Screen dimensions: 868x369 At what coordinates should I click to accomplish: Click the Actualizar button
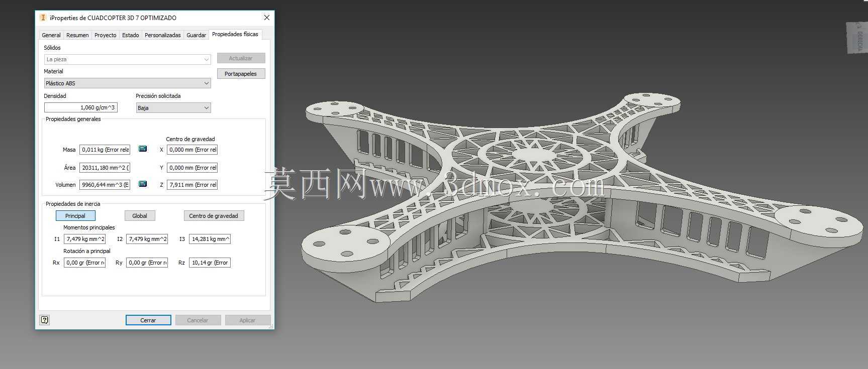[241, 58]
